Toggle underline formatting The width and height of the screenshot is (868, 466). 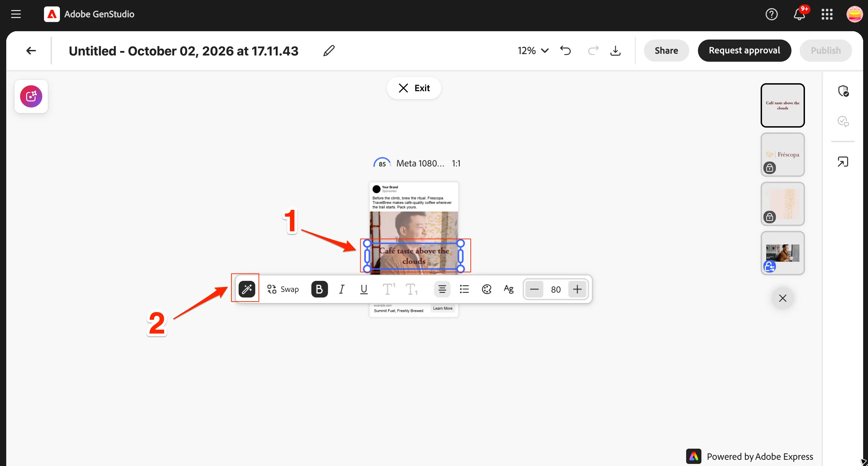pyautogui.click(x=364, y=289)
